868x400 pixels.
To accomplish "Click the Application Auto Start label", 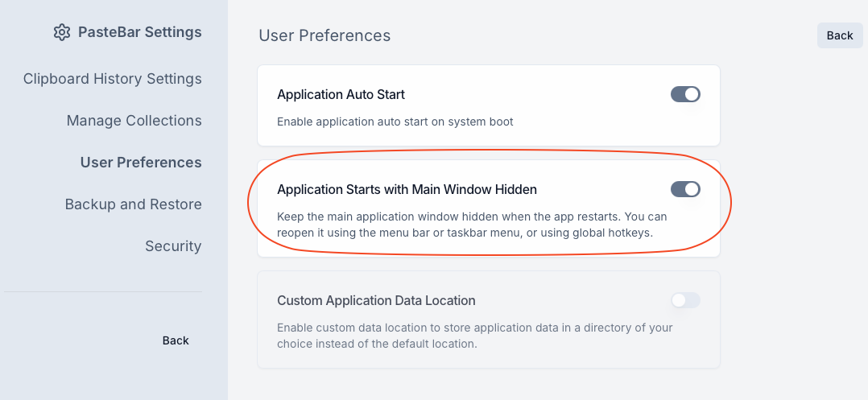I will coord(341,94).
